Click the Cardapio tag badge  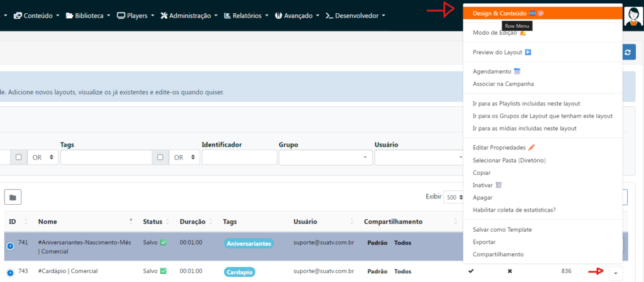coord(240,272)
